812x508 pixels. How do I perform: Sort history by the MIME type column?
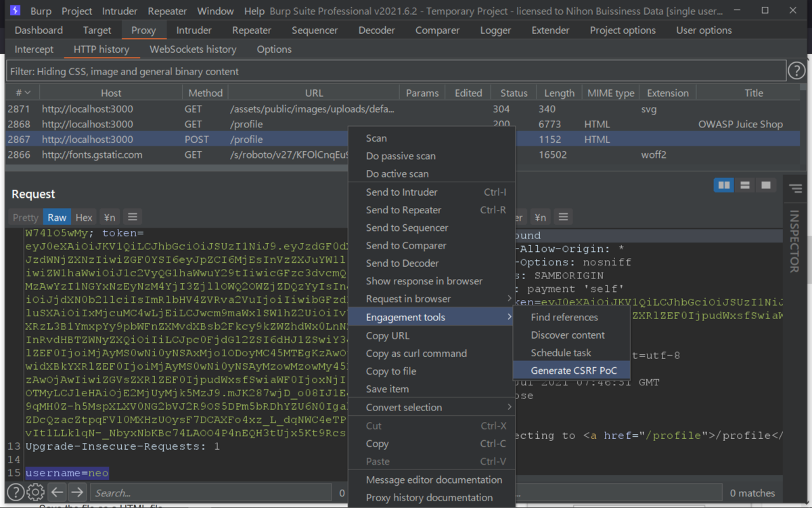[x=610, y=93]
